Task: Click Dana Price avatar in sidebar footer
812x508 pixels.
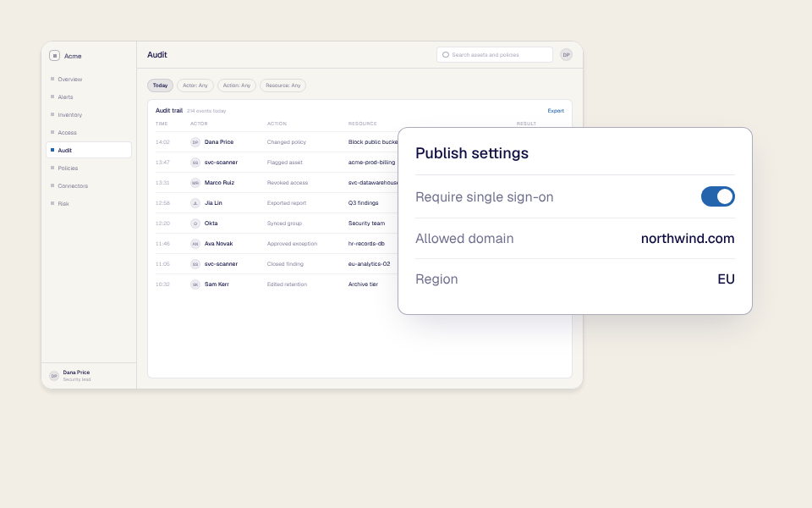Action: 54,376
